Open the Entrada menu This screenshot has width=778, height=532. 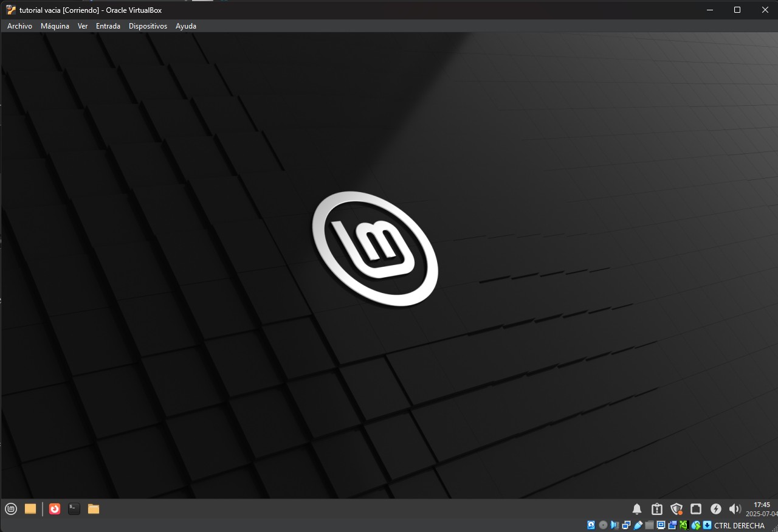pyautogui.click(x=108, y=26)
